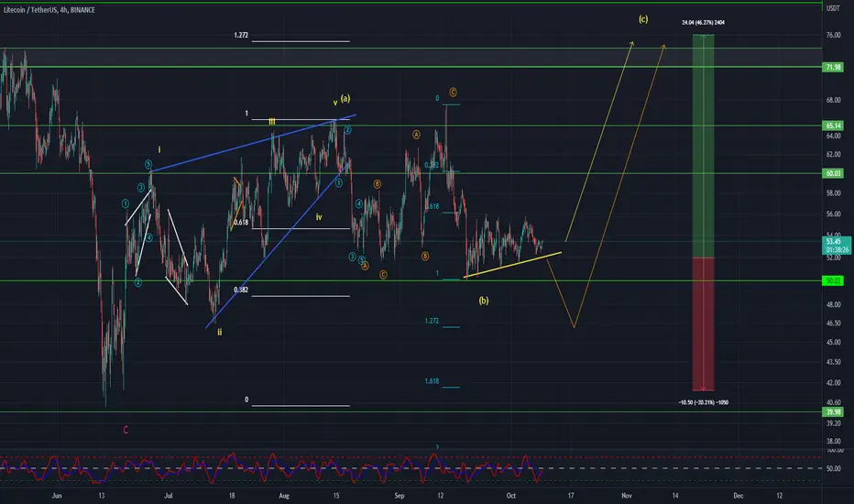Image resolution: width=854 pixels, height=504 pixels.
Task: Click the target label 24.04 (46.27%) 2404
Action: coord(703,22)
